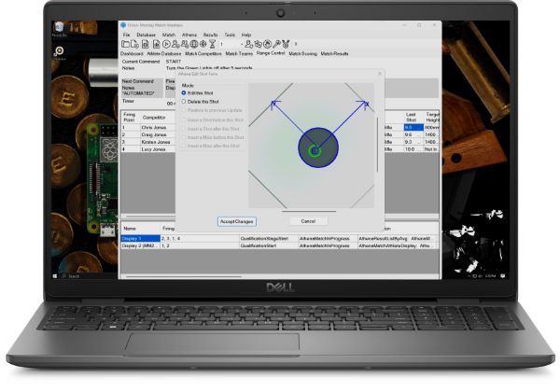Image resolution: width=560 pixels, height=392 pixels.
Task: Select the Delete this Shot radio button
Action: coord(184,102)
